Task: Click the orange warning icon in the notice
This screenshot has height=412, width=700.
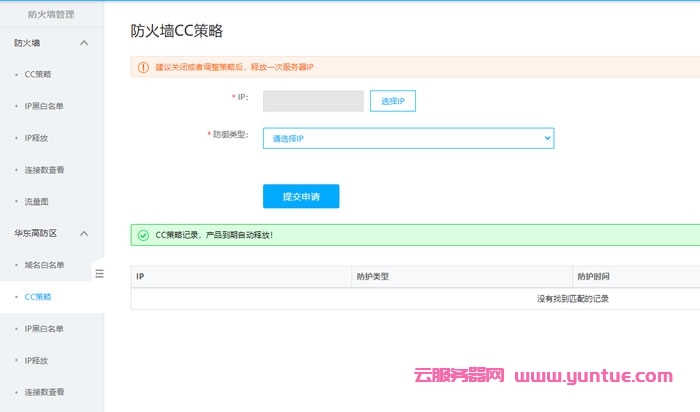Action: pyautogui.click(x=144, y=67)
